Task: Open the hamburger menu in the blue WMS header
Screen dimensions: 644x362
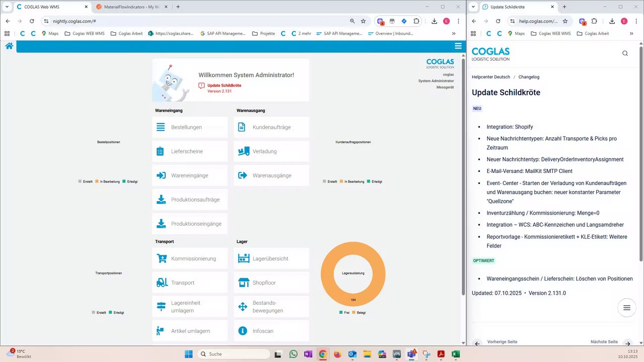Action: point(458,46)
